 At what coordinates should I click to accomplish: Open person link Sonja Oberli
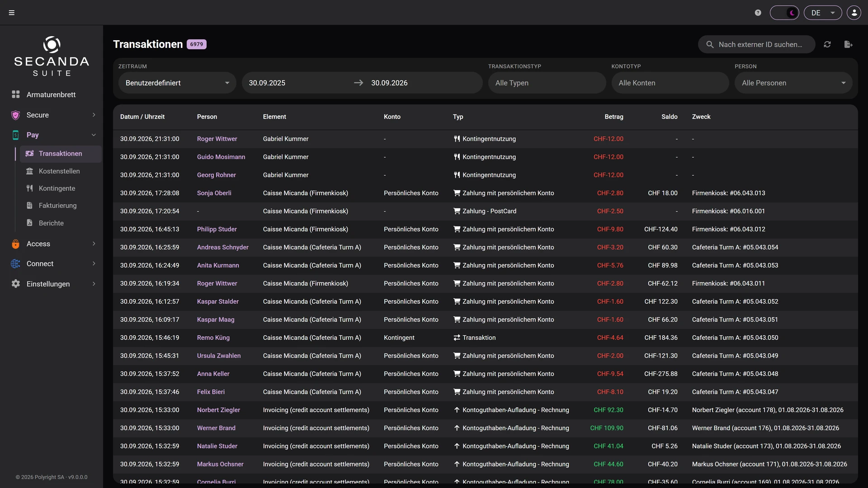click(214, 193)
